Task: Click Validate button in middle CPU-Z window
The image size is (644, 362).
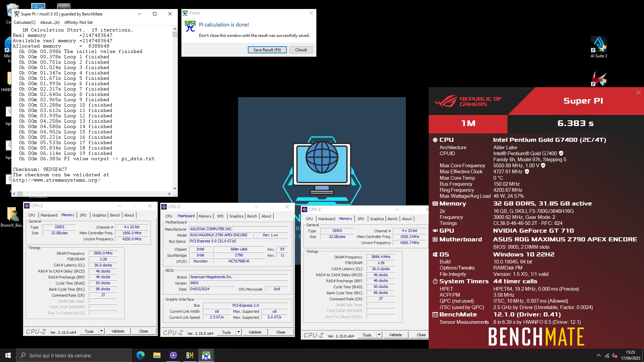Action: [x=255, y=332]
